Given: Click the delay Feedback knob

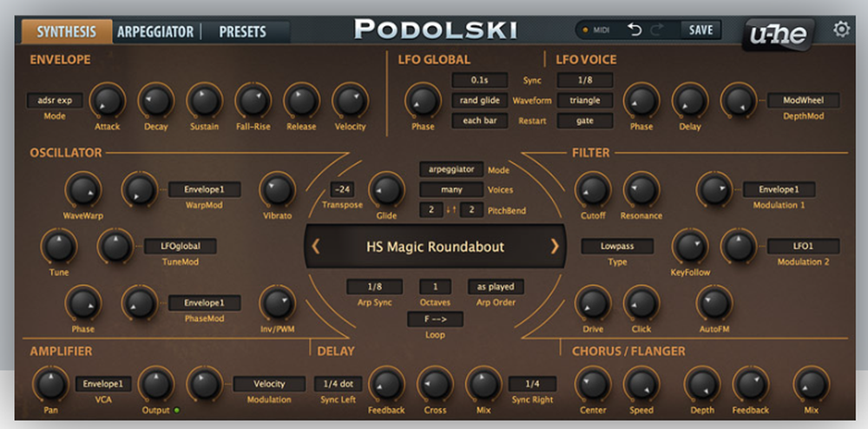Looking at the screenshot, I should click(386, 384).
